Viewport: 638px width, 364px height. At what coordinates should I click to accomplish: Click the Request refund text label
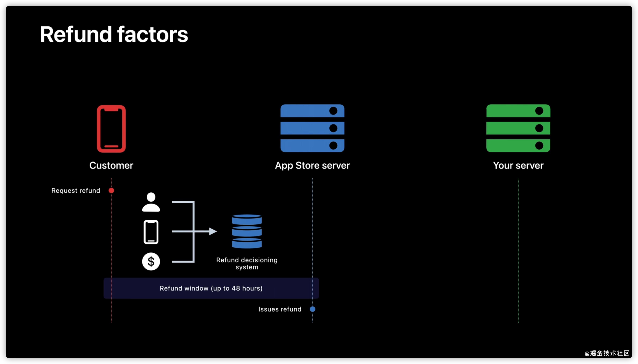[x=76, y=190]
